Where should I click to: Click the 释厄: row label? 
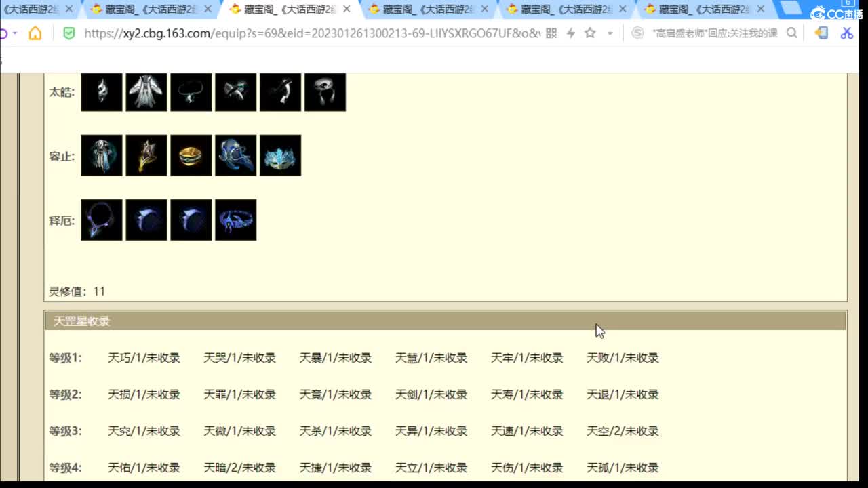point(62,221)
